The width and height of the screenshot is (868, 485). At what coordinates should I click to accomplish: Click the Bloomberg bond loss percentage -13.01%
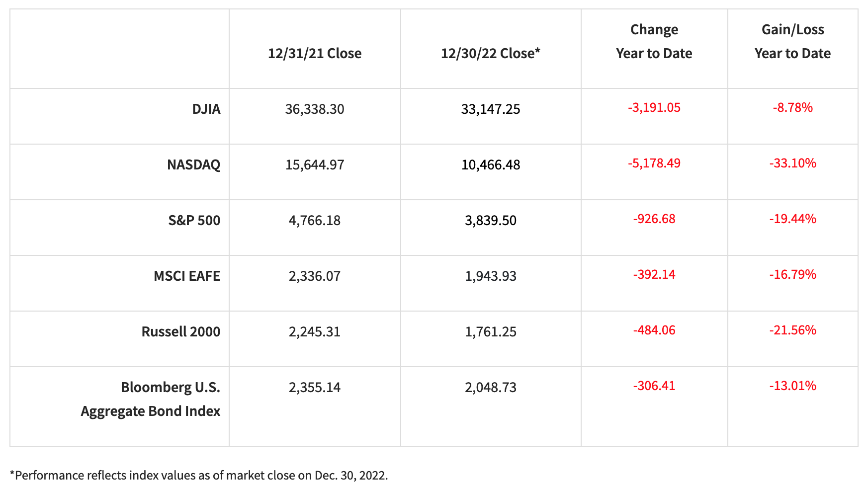point(792,386)
